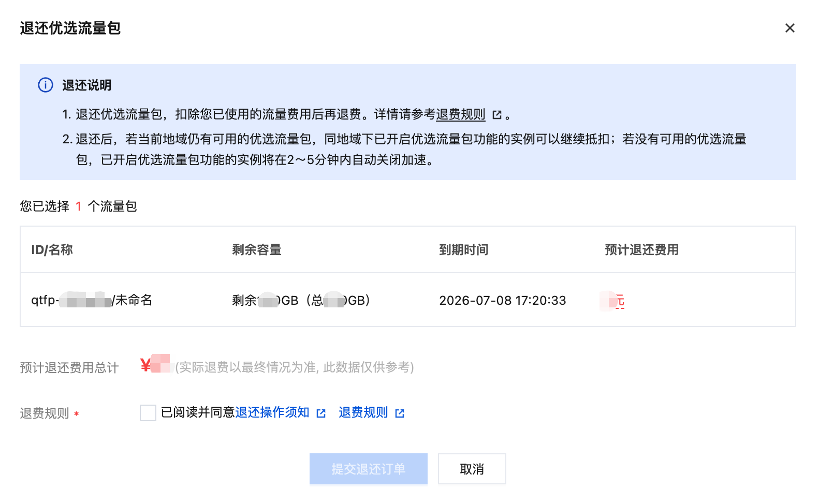Click the 预计退还费用总计 label

[x=69, y=367]
